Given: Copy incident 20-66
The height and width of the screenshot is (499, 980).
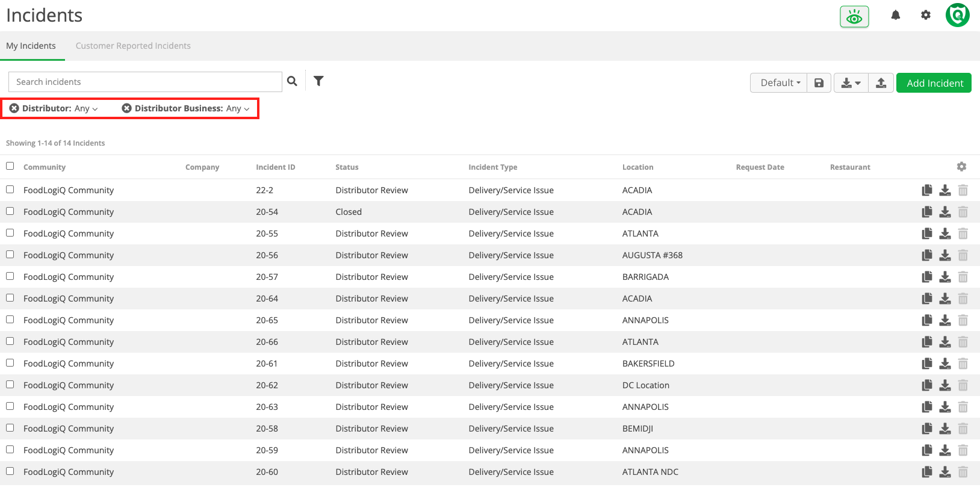Looking at the screenshot, I should click(927, 342).
